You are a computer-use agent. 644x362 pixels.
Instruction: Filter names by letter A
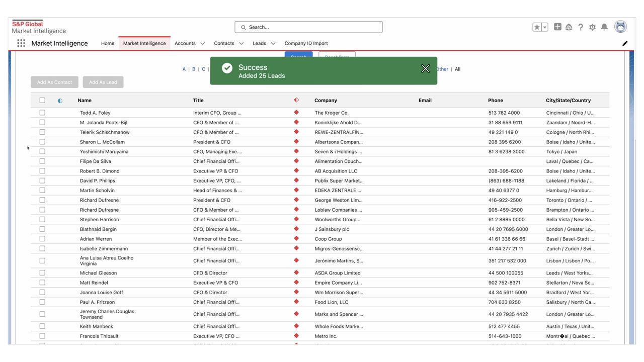(x=184, y=69)
